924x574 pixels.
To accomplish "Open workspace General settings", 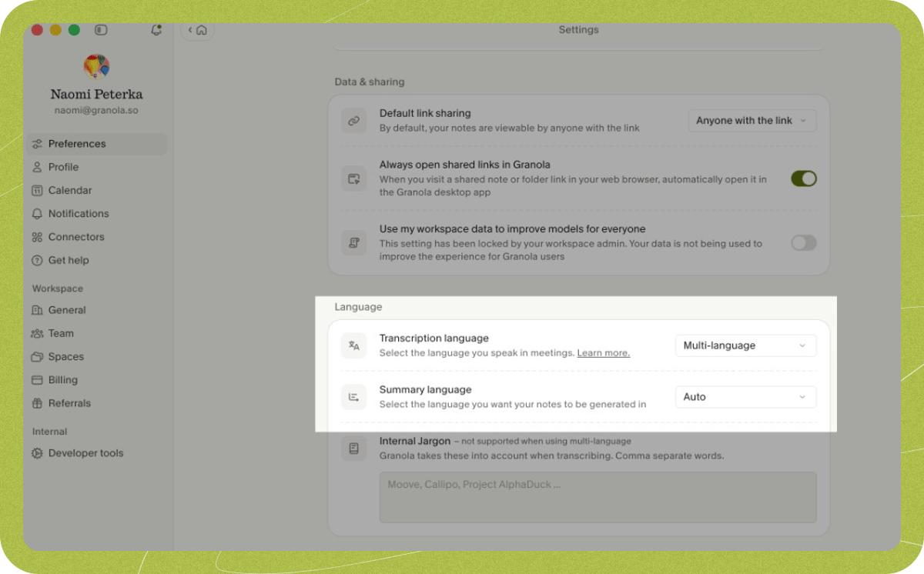I will 97,310.
